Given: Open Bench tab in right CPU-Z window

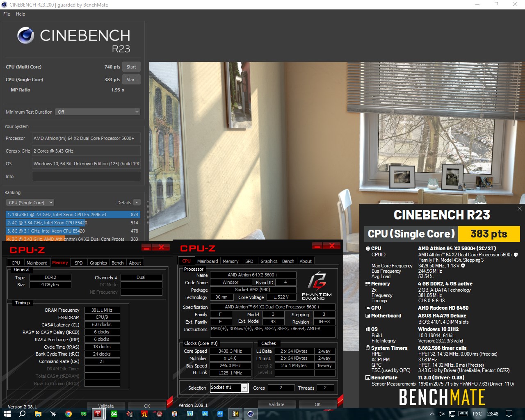Looking at the screenshot, I should (x=288, y=261).
